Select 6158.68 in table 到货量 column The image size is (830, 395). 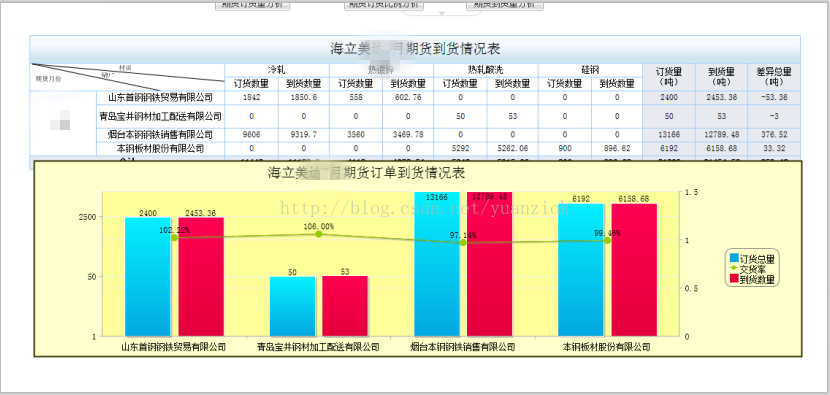[721, 148]
